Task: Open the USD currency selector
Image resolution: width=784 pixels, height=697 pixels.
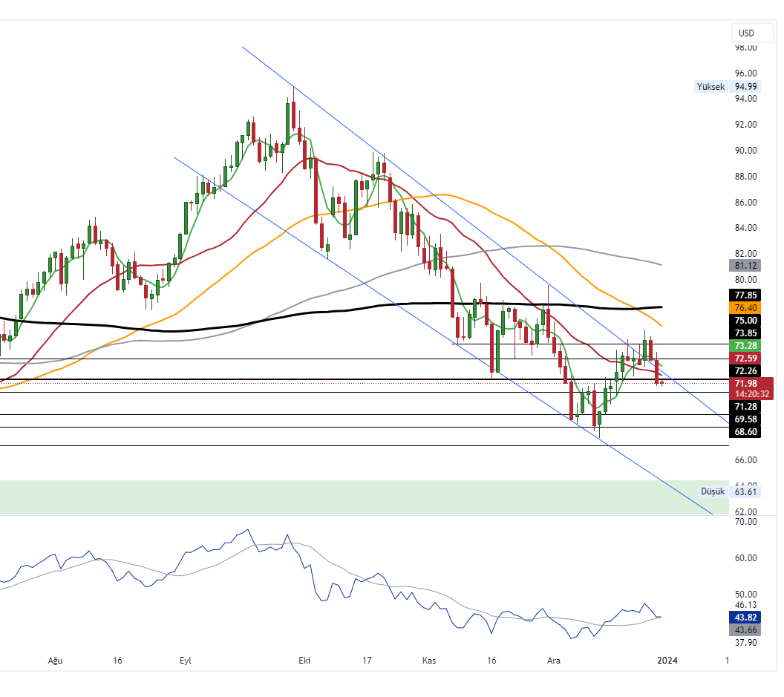Action: click(x=746, y=33)
